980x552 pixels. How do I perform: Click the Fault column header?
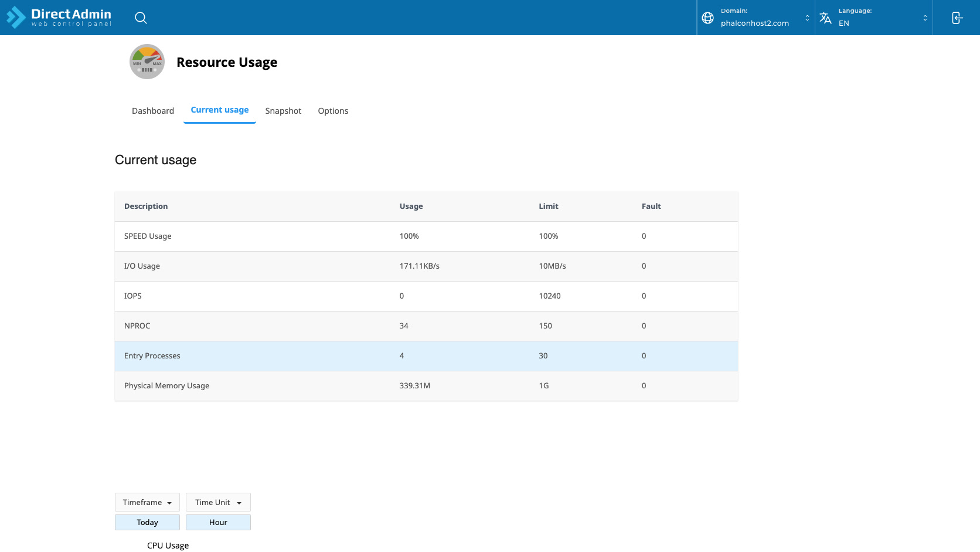(651, 206)
